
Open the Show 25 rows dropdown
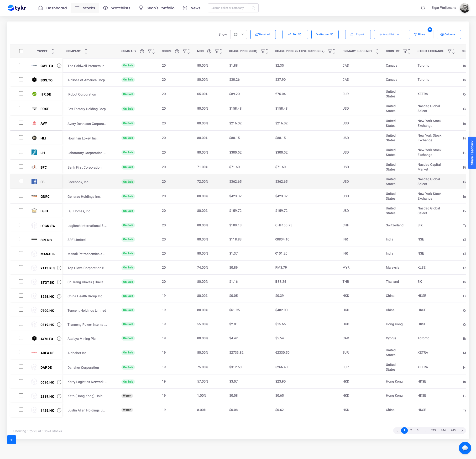[x=238, y=34]
